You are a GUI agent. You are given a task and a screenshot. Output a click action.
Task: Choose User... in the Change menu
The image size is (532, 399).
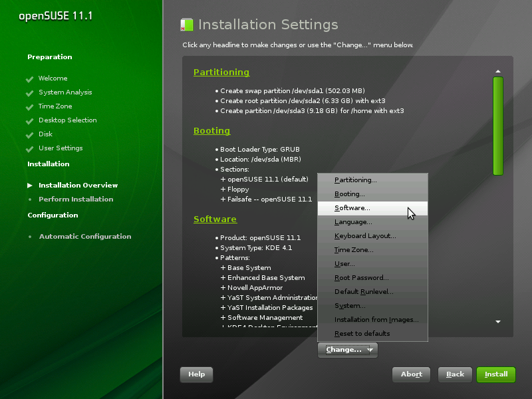pos(372,263)
